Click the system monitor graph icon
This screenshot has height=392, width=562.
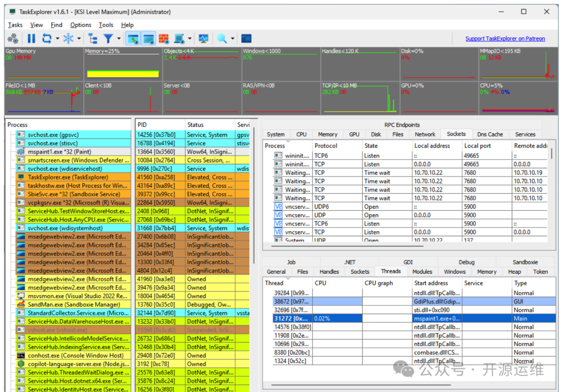203,39
